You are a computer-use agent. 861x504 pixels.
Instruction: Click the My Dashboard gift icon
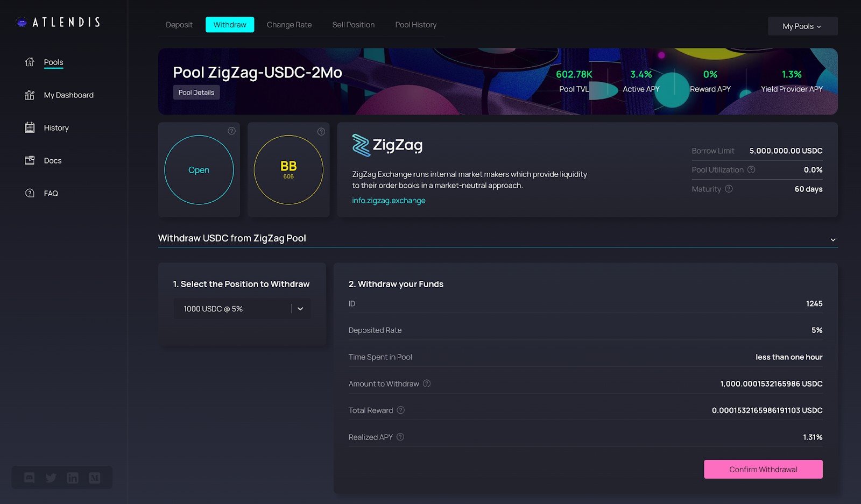point(30,95)
